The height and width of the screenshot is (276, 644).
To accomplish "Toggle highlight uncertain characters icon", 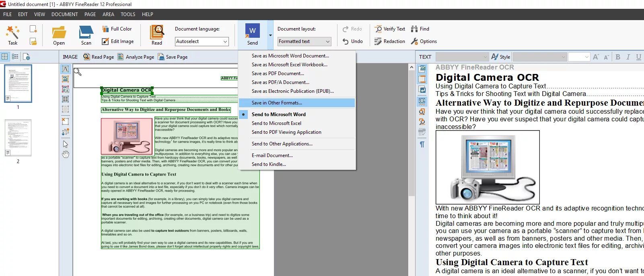I will [x=422, y=101].
